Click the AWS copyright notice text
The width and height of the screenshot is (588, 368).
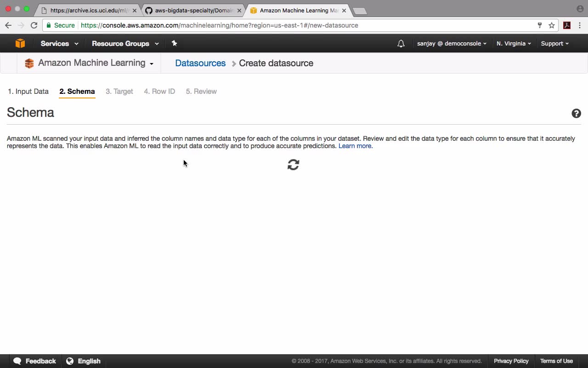click(387, 361)
